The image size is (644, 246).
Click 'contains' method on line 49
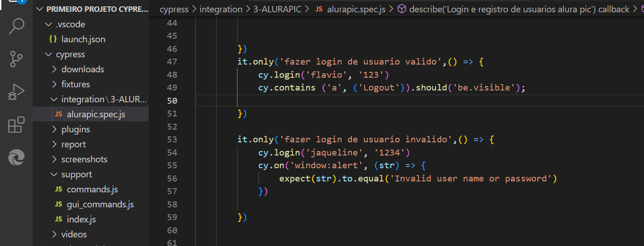(295, 88)
